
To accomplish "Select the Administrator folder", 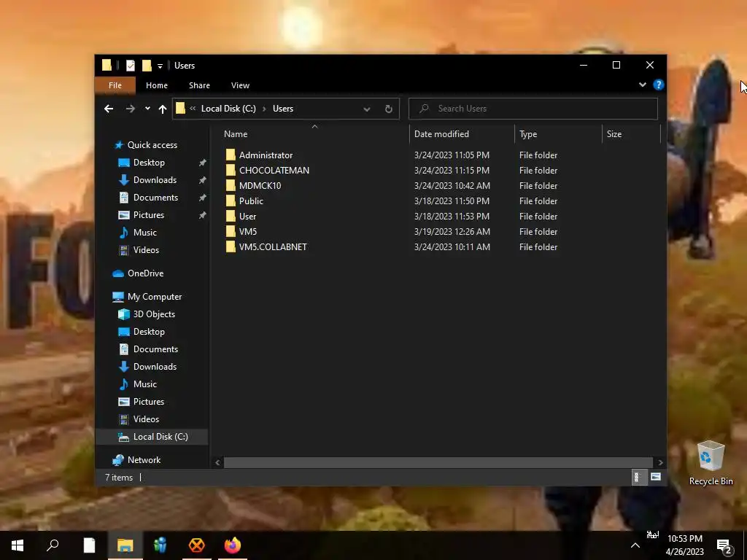I will tap(266, 155).
